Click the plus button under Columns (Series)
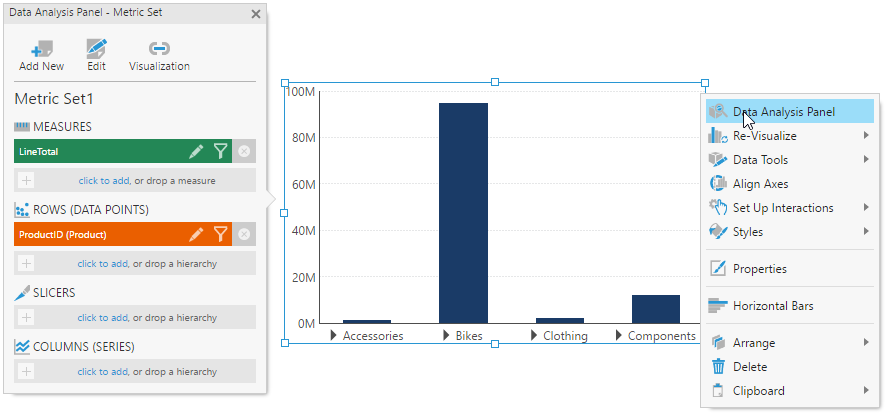Image resolution: width=886 pixels, height=413 pixels. (x=26, y=372)
